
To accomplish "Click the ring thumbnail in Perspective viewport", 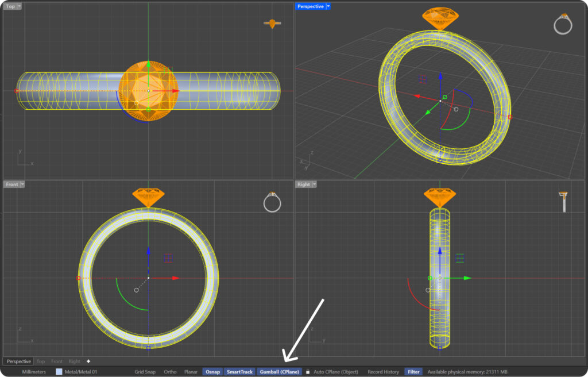I will tap(562, 24).
